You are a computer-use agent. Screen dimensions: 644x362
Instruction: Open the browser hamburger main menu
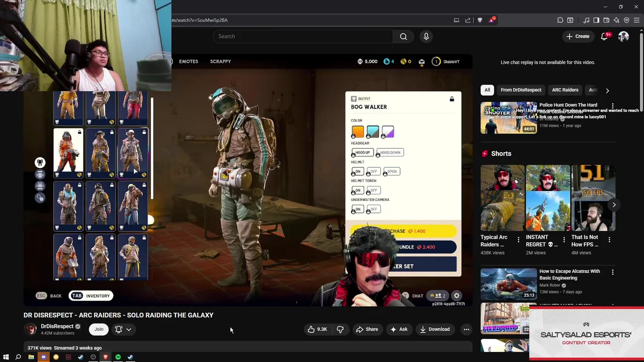[x=636, y=20]
